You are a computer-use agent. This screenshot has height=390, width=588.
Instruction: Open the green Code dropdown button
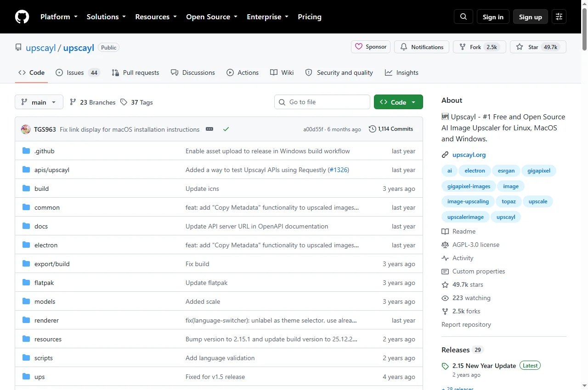(x=398, y=102)
